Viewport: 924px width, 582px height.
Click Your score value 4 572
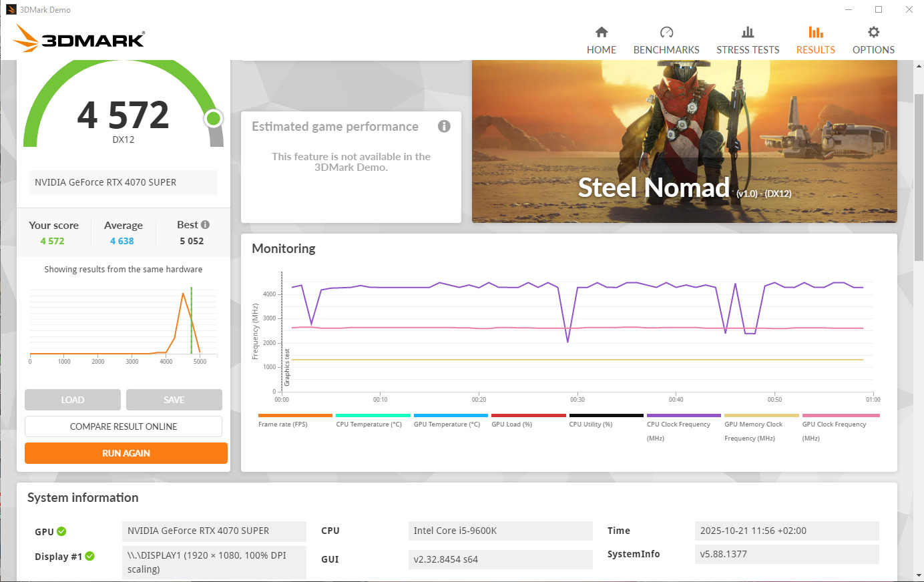click(52, 241)
